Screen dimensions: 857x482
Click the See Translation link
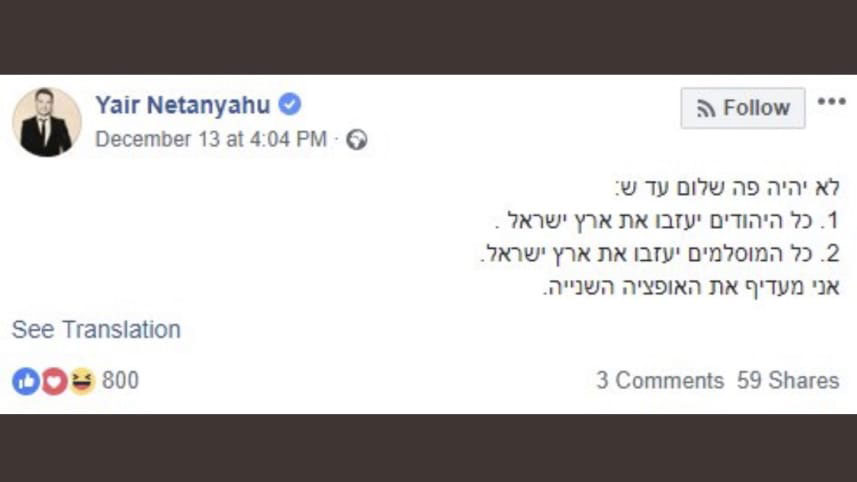96,330
